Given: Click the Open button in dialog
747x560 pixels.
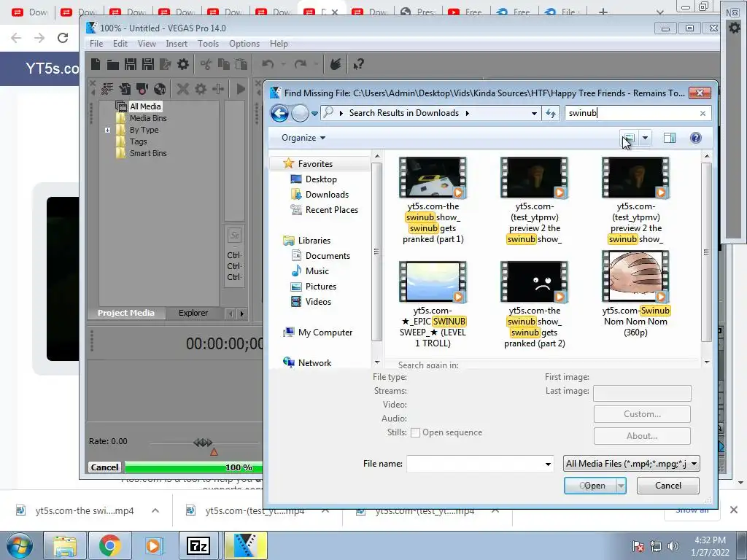Looking at the screenshot, I should coord(591,486).
